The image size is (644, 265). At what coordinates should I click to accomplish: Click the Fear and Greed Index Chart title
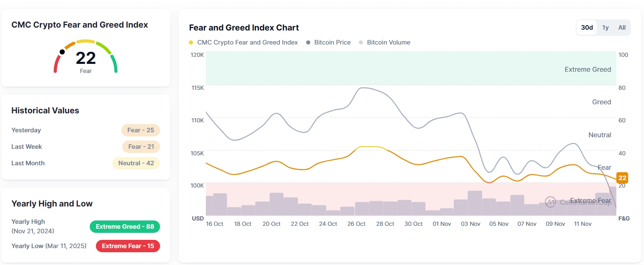[244, 28]
